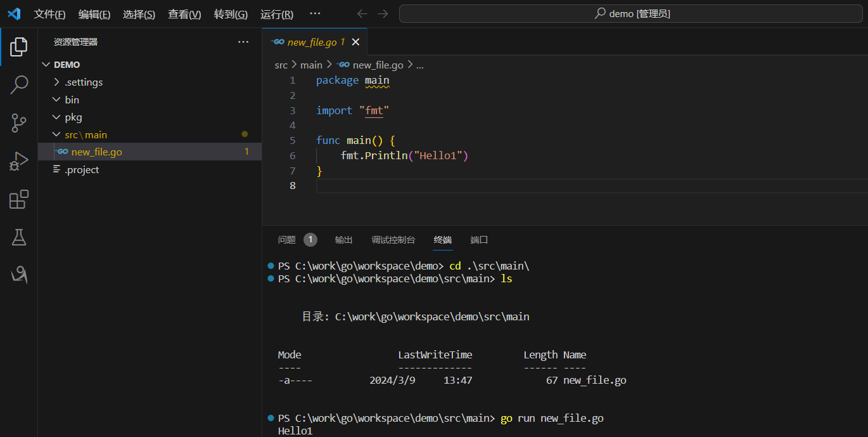Click the back navigation arrow

point(362,14)
